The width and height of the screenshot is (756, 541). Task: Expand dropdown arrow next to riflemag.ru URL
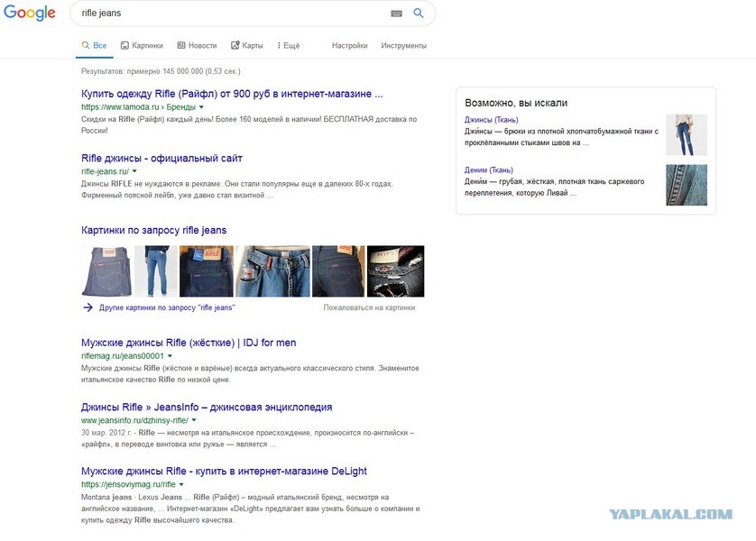(170, 356)
